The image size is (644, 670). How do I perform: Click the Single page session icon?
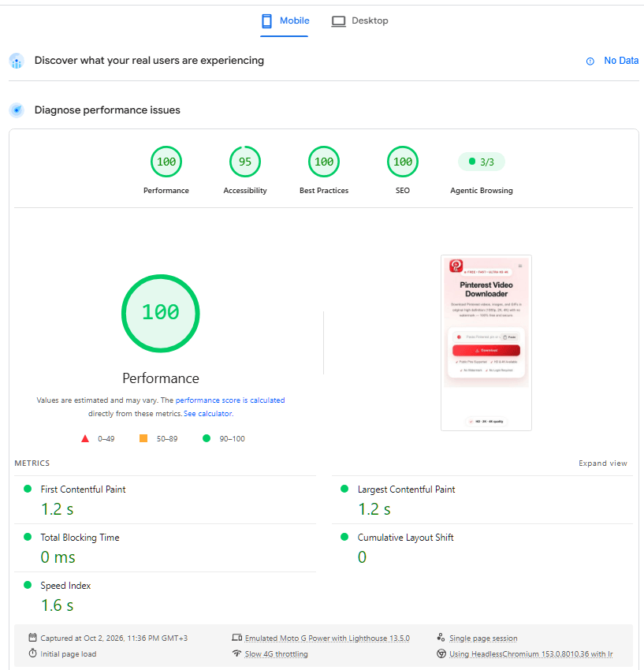click(441, 638)
